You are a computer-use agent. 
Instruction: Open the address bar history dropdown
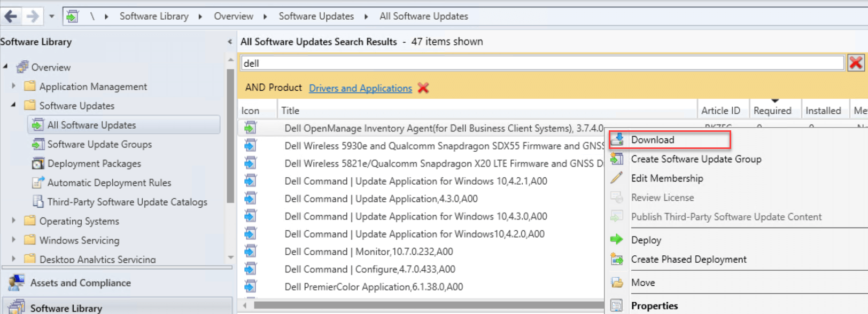click(x=52, y=16)
